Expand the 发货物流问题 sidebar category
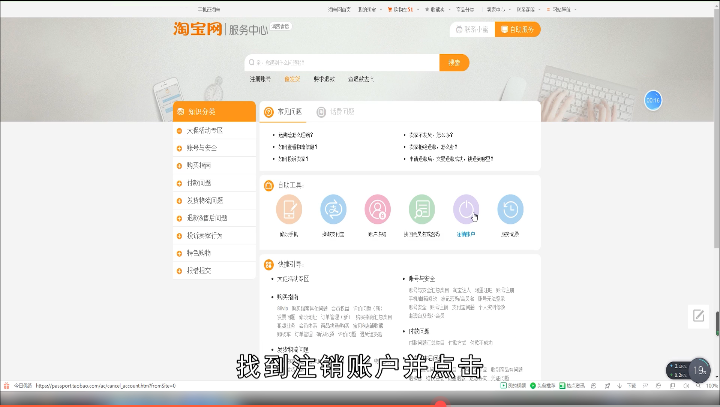This screenshot has width=720, height=407. [180, 201]
